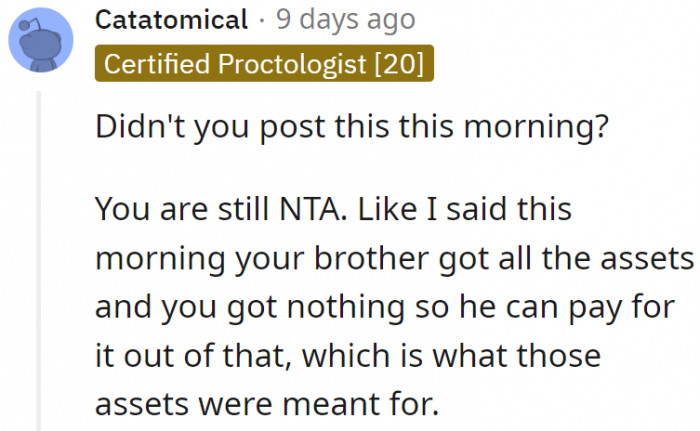Click the line starting "morning your brother"
Screen dimensions: 700x431
tap(394, 257)
